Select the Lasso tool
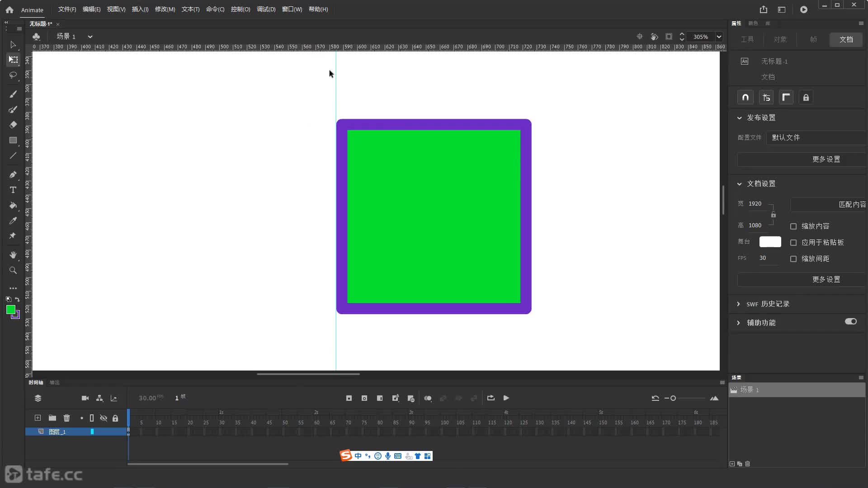 (x=13, y=75)
